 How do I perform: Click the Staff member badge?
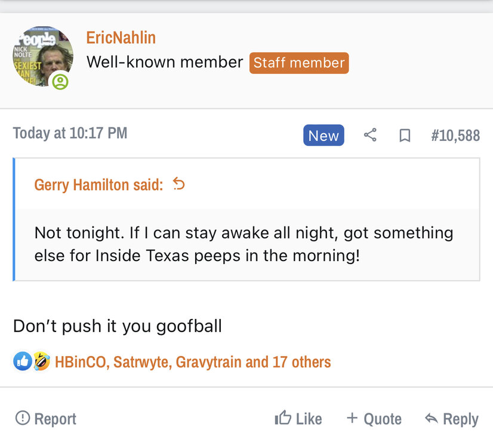coord(299,63)
